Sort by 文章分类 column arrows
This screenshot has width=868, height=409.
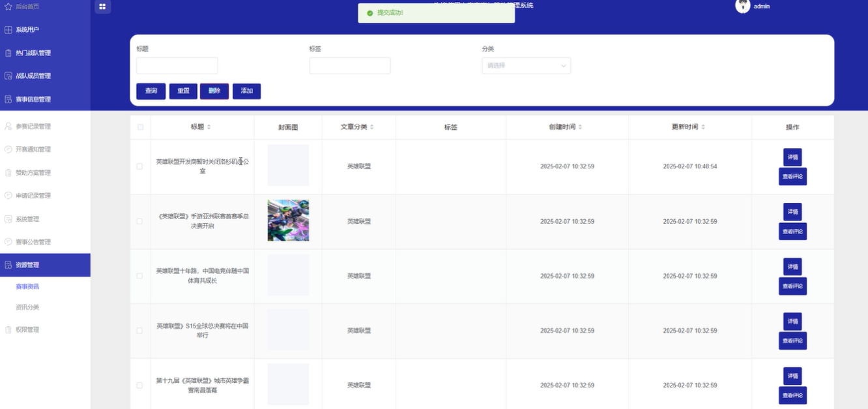tap(371, 127)
